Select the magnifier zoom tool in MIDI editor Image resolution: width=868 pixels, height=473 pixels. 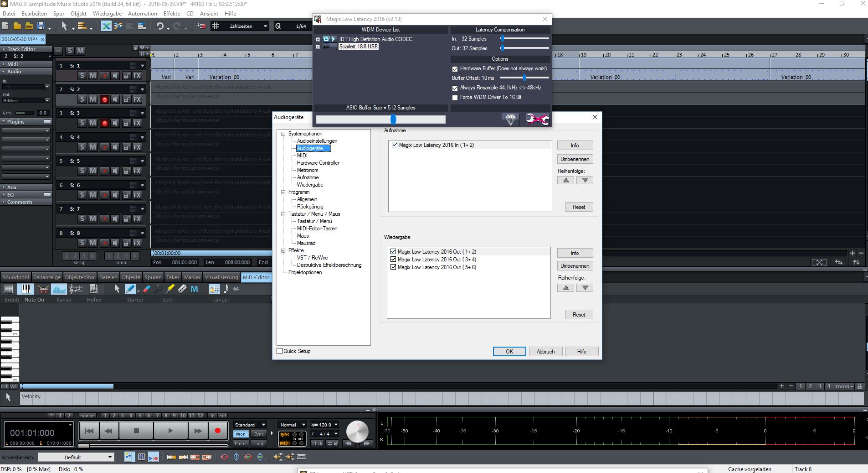158,289
